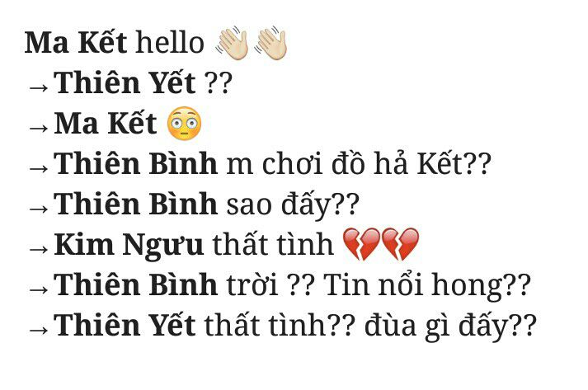Image resolution: width=588 pixels, height=390 pixels.
Task: Click the second waving hand emoji
Action: (x=270, y=43)
